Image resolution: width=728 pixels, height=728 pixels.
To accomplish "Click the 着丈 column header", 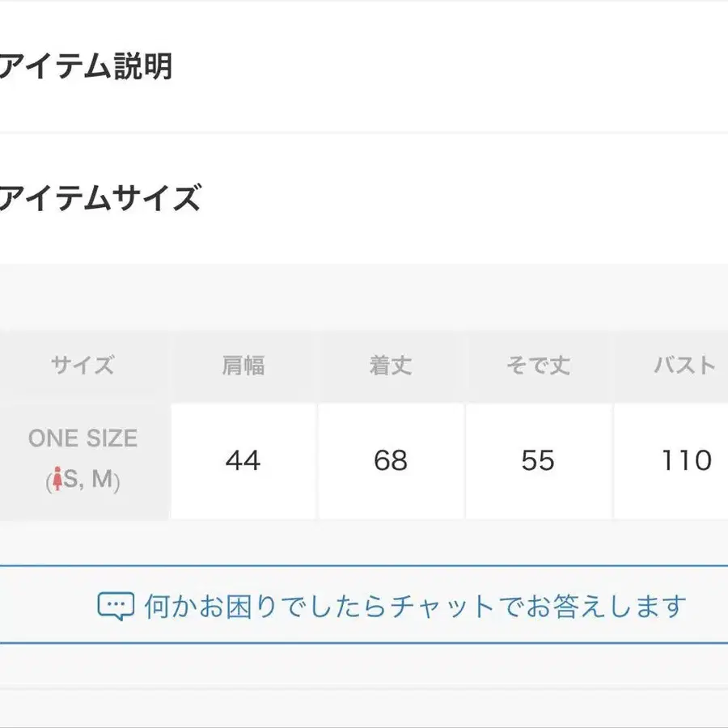I will [x=391, y=366].
